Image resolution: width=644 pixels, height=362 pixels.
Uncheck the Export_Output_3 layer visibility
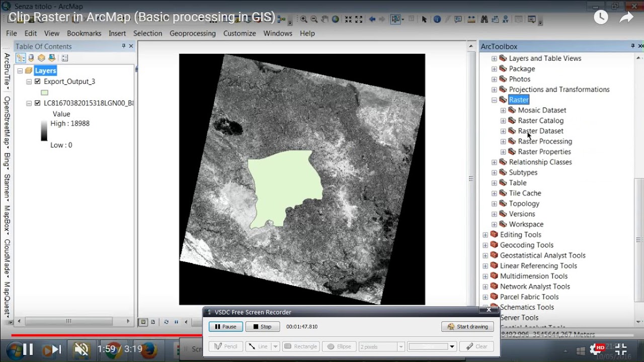37,81
